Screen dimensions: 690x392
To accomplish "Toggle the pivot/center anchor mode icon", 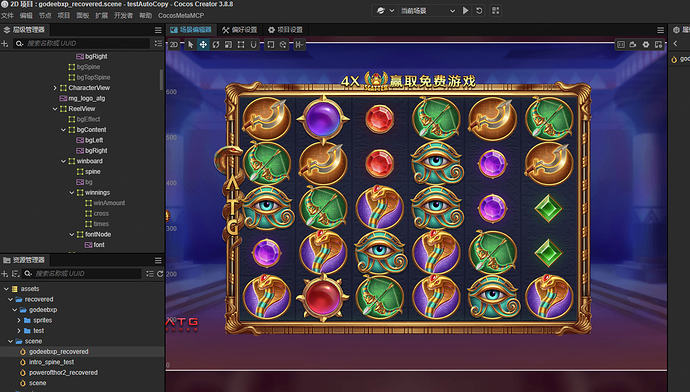I will 271,44.
